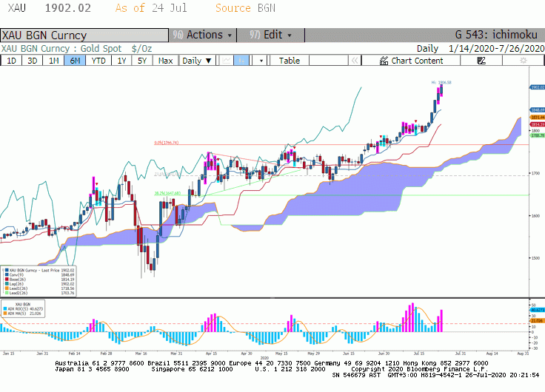Open the Table view button
Screen dimensions: 545x392
pos(290,61)
